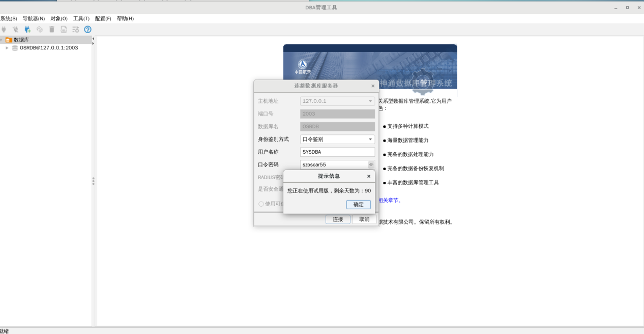
Task: Open the 帮助(H) menu
Action: (x=125, y=18)
